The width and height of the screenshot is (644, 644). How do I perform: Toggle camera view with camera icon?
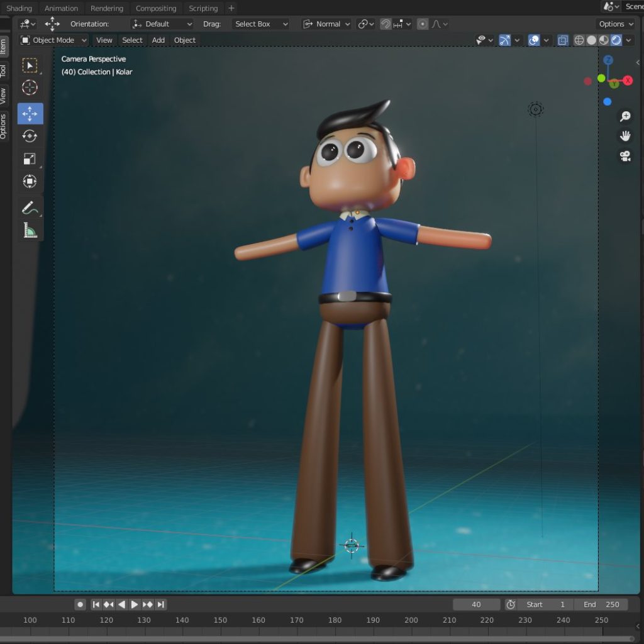click(x=625, y=156)
